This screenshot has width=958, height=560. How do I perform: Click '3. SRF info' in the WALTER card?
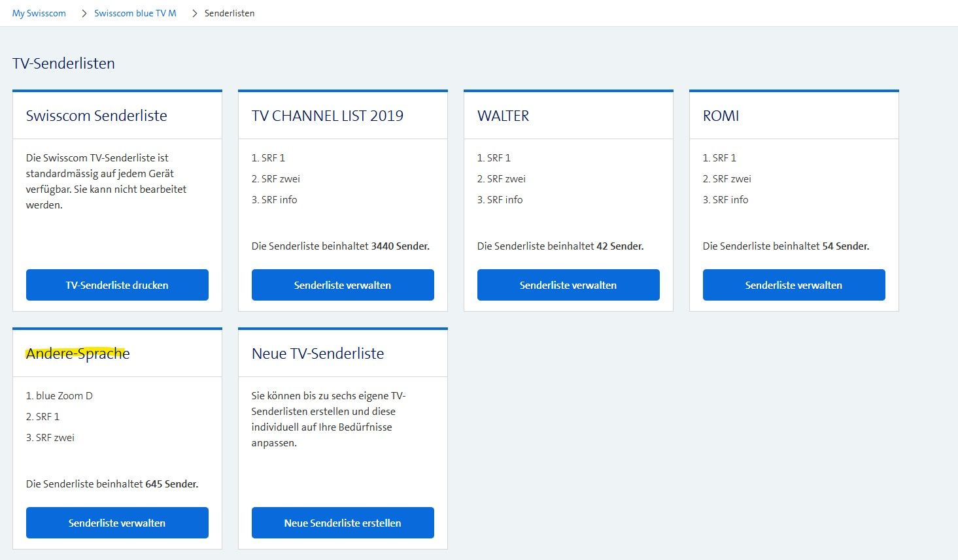click(500, 199)
